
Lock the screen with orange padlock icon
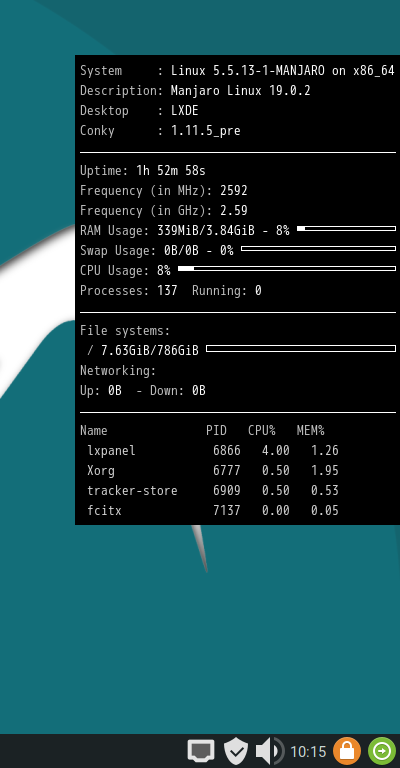pyautogui.click(x=347, y=751)
